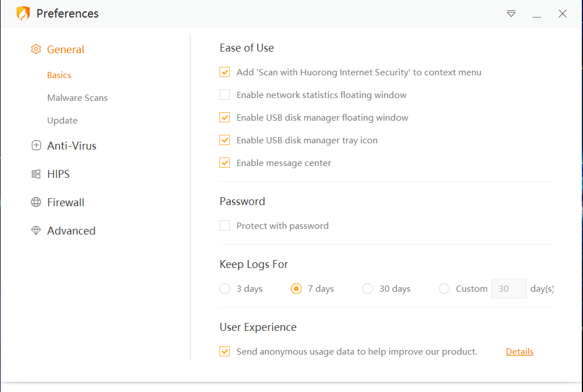Open the Advanced settings category
The width and height of the screenshot is (583, 392).
(71, 231)
